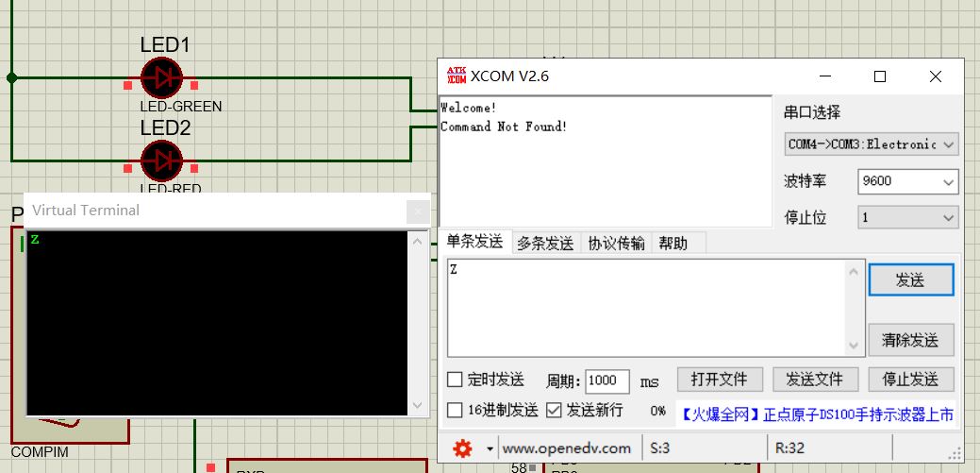The image size is (980, 473).
Task: Toggle the 16进制发送 hex send checkbox
Action: point(455,411)
